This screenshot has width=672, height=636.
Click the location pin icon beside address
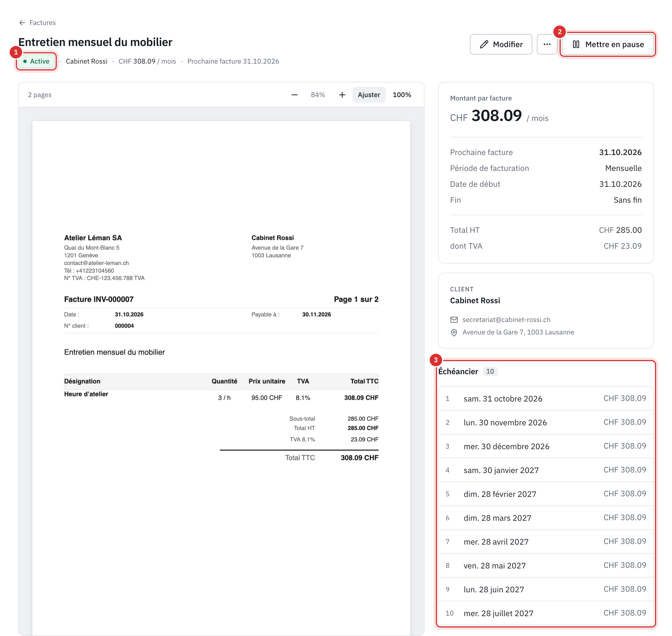454,332
